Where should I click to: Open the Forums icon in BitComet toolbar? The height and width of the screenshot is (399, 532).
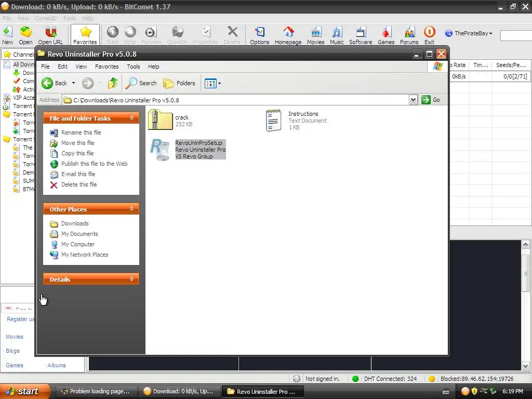pyautogui.click(x=409, y=35)
